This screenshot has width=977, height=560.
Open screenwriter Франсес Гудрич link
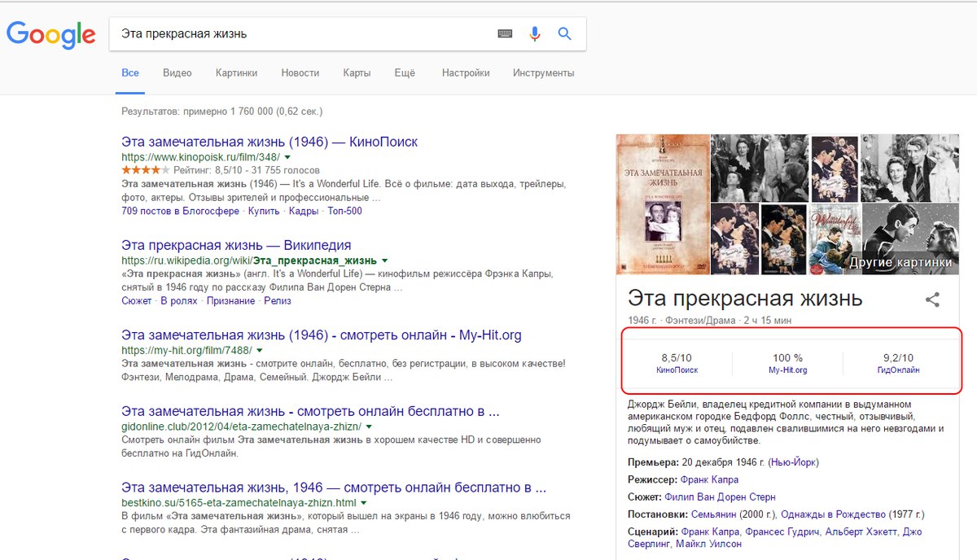(x=783, y=532)
